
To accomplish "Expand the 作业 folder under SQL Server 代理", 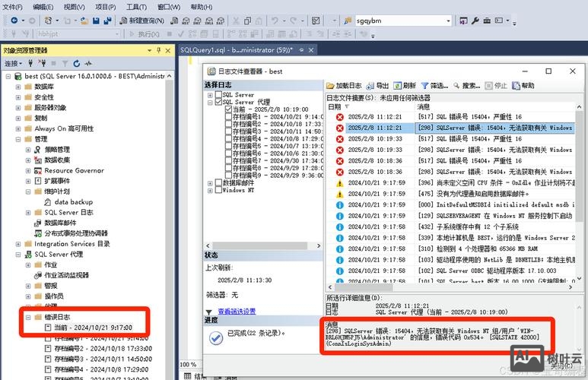I will [28, 265].
